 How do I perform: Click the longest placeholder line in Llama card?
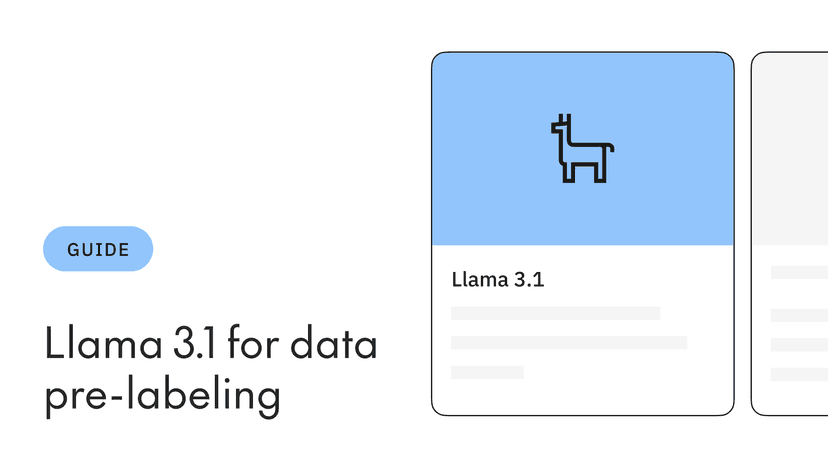568,342
